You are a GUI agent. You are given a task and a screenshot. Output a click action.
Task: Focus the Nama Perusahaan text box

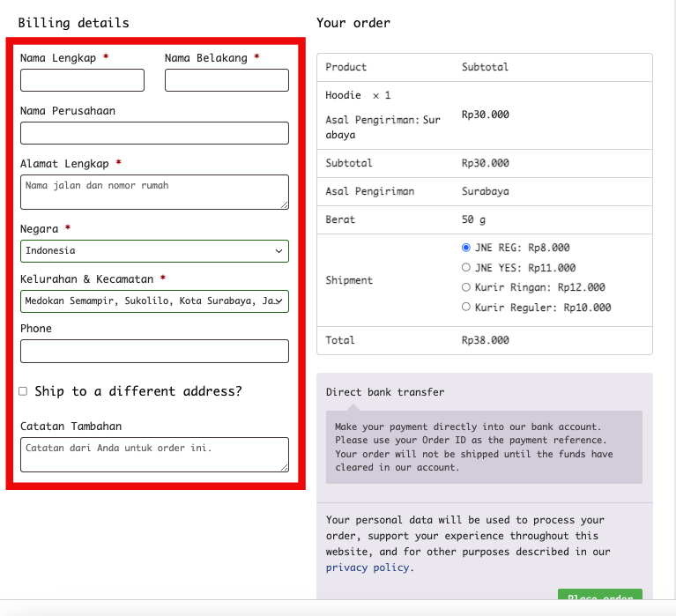click(x=154, y=133)
